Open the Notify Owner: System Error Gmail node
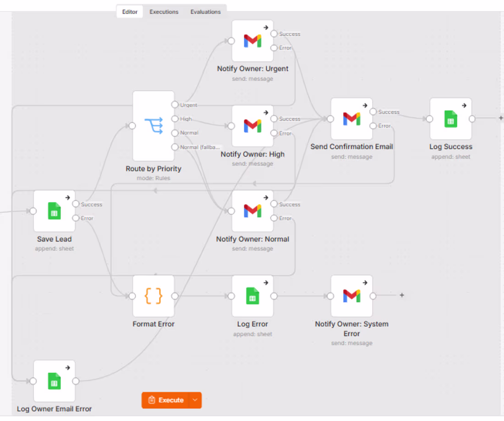This screenshot has width=504, height=421. pyautogui.click(x=351, y=296)
